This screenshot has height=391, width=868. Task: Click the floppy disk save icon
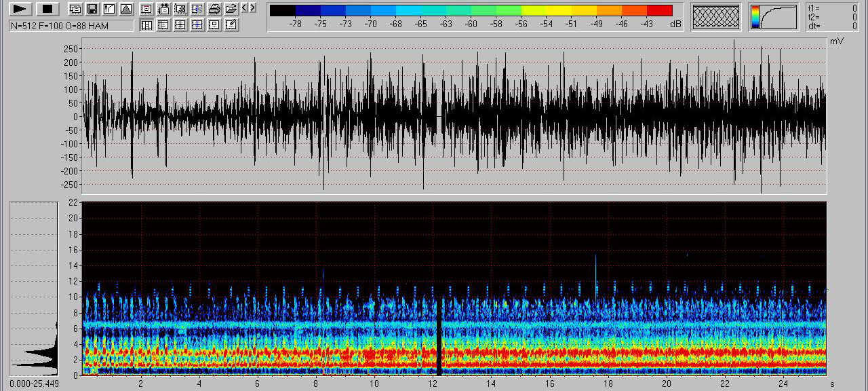tap(92, 9)
